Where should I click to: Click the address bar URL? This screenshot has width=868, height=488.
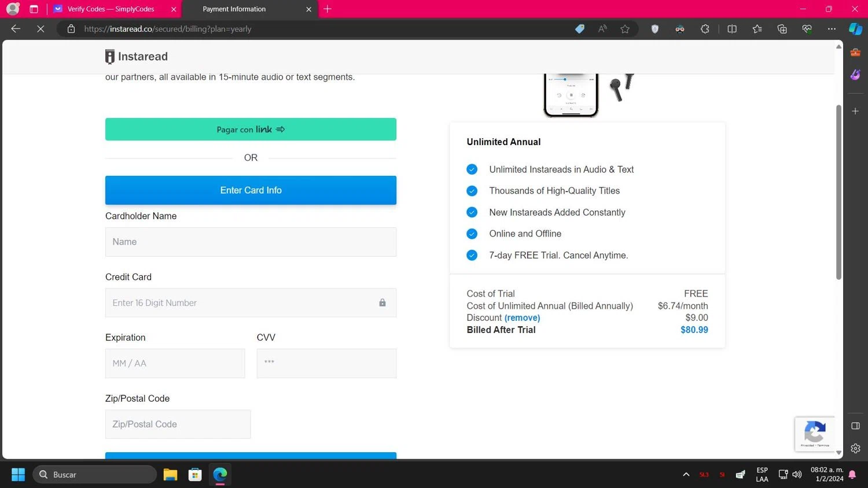(168, 29)
